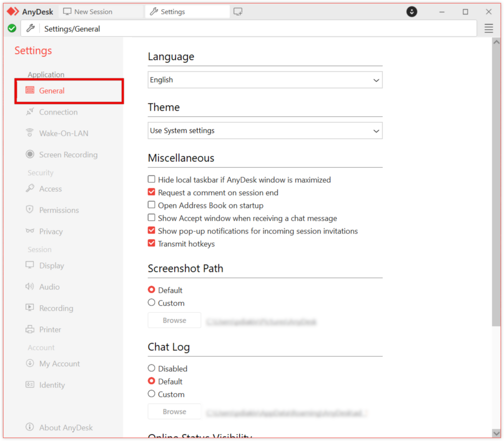Check Show Accept window for chat message

coord(152,218)
